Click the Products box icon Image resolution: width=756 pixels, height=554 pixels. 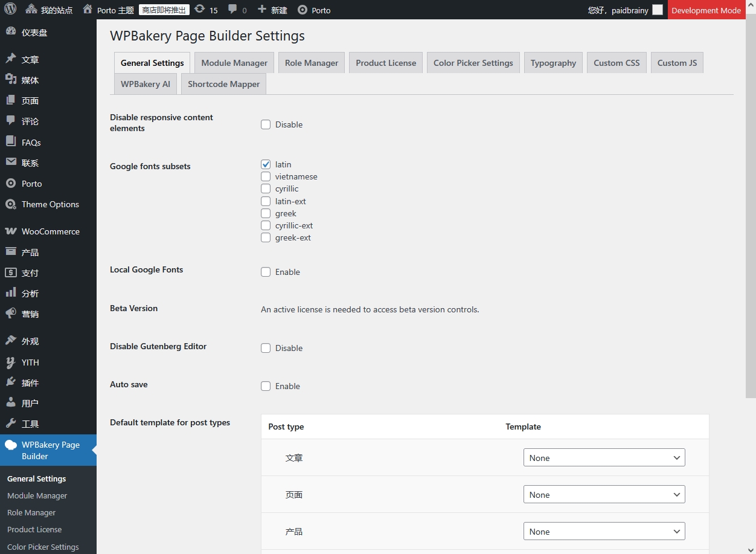(11, 252)
